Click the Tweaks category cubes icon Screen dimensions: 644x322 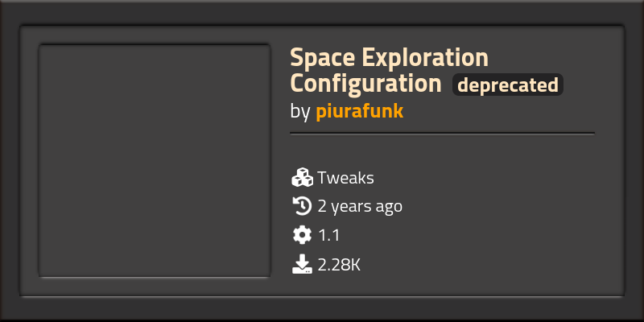click(x=302, y=178)
